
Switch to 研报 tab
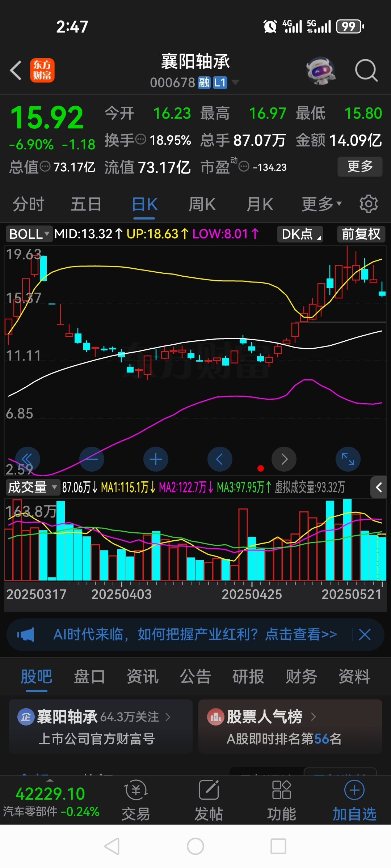click(248, 676)
